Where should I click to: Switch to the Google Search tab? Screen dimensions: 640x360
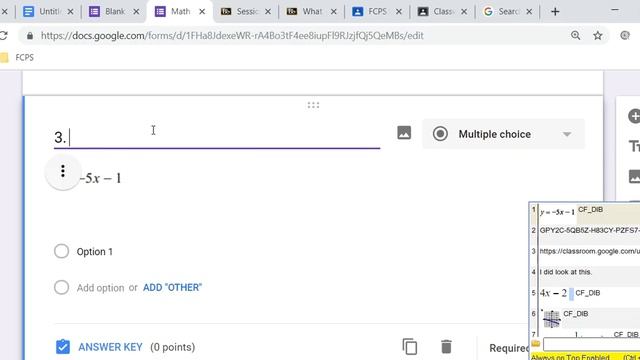[508, 12]
